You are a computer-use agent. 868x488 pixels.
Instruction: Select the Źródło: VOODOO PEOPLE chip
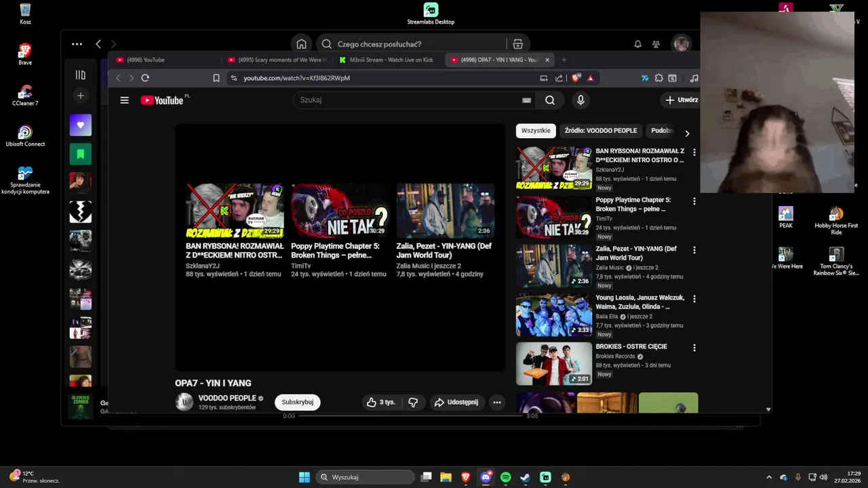click(x=601, y=131)
